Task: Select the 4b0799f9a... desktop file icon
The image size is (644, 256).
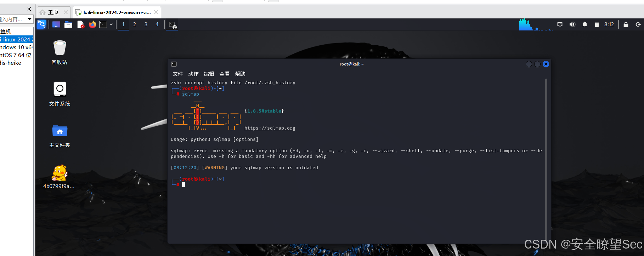Action: click(59, 177)
